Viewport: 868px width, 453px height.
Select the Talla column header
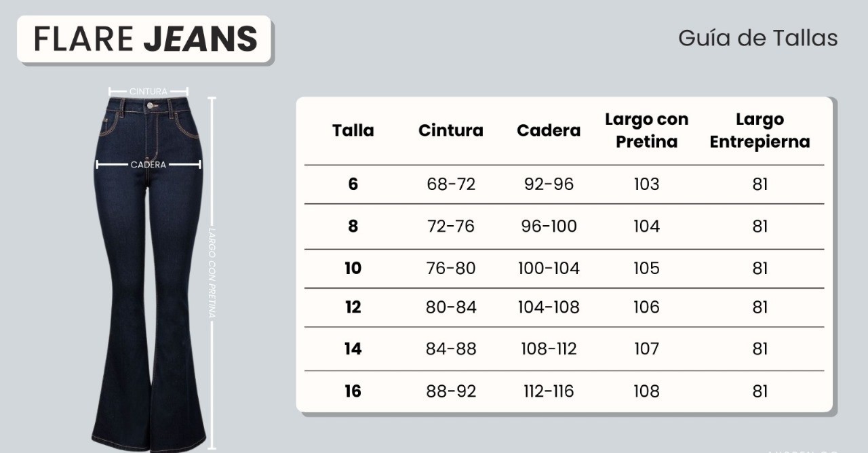353,130
